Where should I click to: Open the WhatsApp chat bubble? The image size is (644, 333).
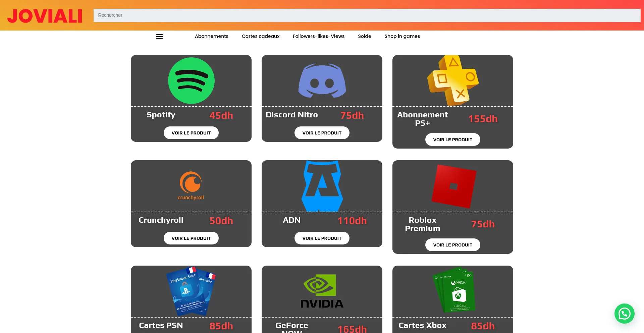pos(624,314)
